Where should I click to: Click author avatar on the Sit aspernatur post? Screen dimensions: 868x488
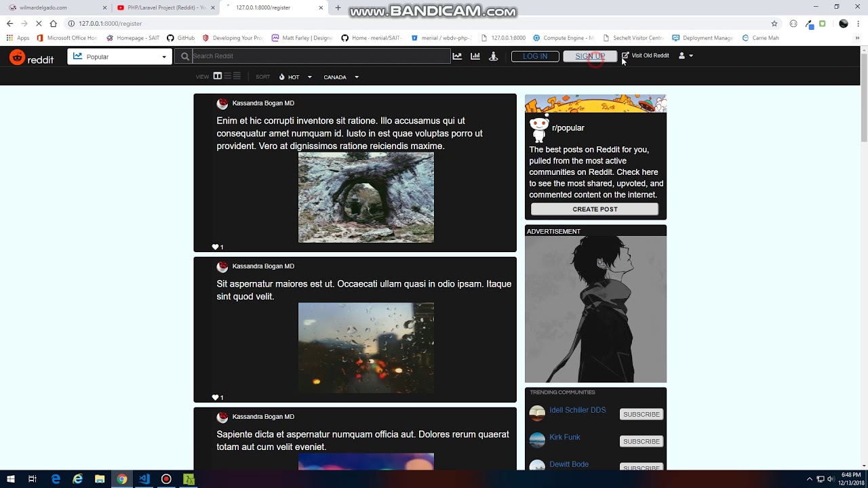[x=222, y=267]
